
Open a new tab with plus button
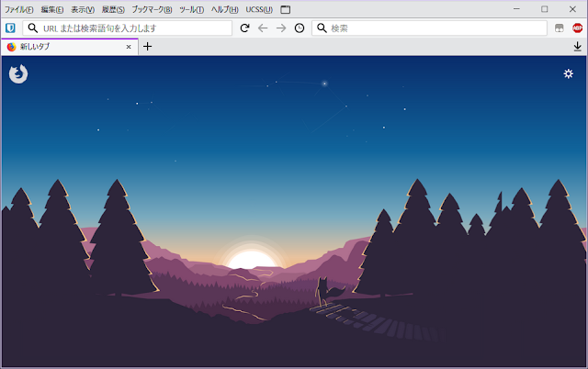[147, 47]
